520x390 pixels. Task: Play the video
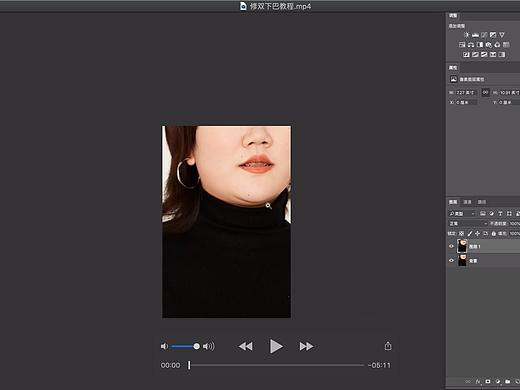point(276,346)
